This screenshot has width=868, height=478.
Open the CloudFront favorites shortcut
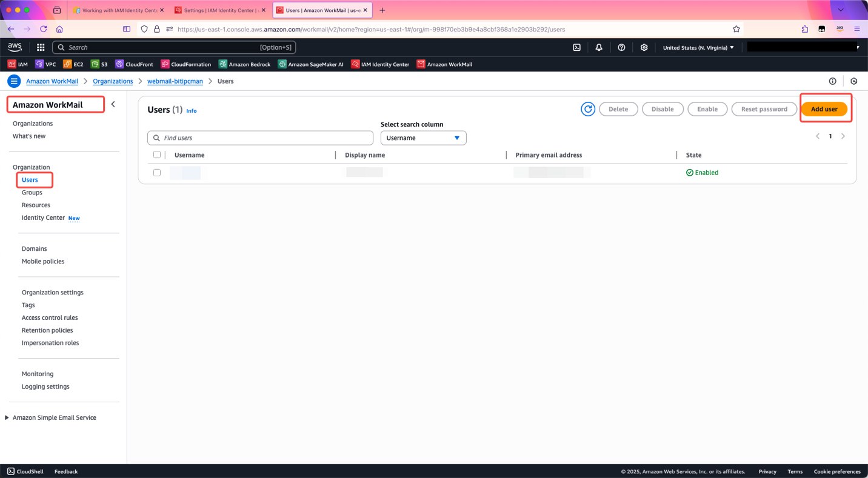[134, 64]
